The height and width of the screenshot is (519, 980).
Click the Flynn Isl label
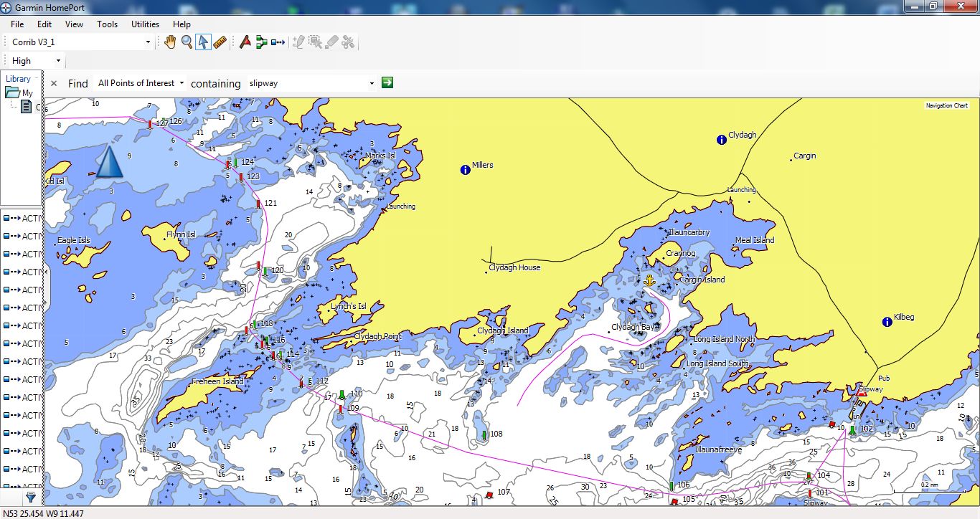(180, 234)
